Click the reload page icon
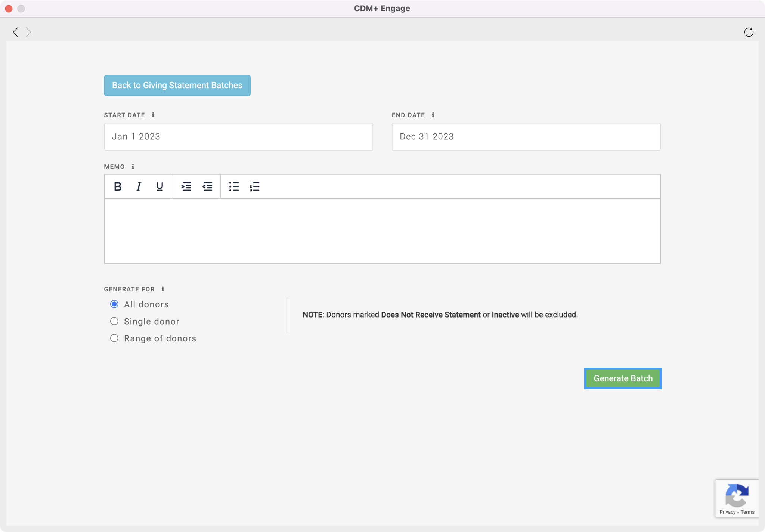Screen dimensions: 765x532 coord(749,32)
